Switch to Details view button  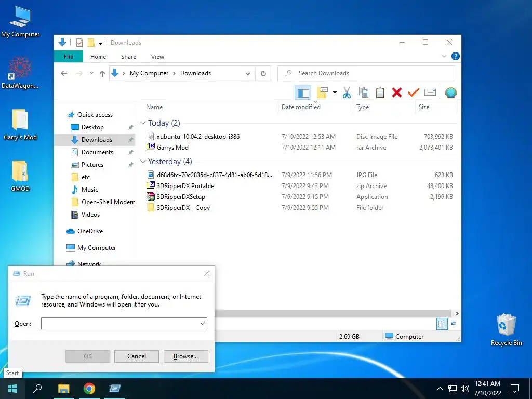[x=442, y=324]
